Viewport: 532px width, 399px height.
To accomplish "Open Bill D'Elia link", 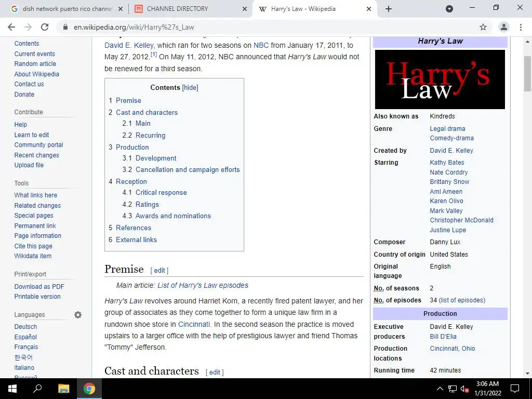I will pos(443,337).
